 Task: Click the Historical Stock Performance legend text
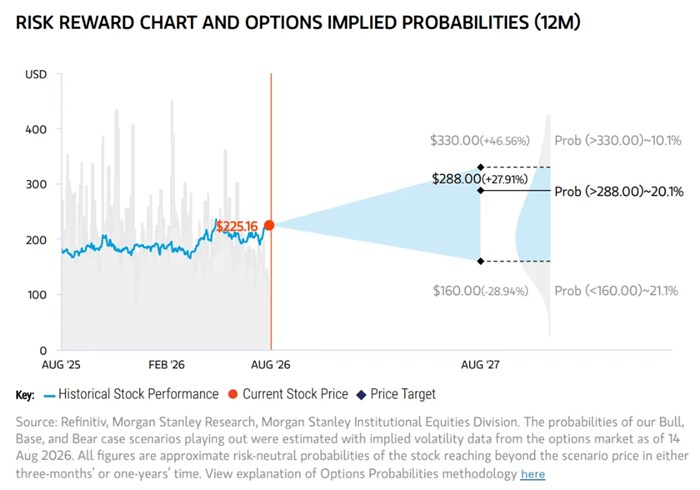(x=138, y=394)
